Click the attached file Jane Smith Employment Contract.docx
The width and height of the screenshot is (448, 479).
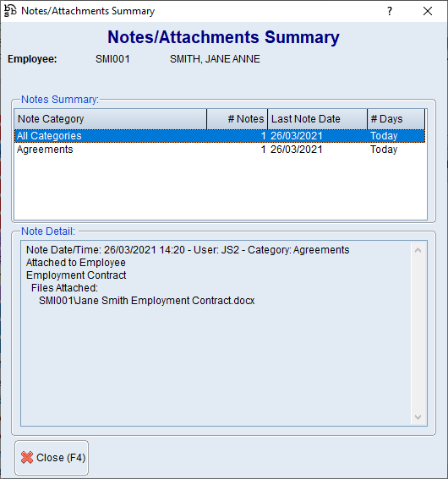point(147,301)
